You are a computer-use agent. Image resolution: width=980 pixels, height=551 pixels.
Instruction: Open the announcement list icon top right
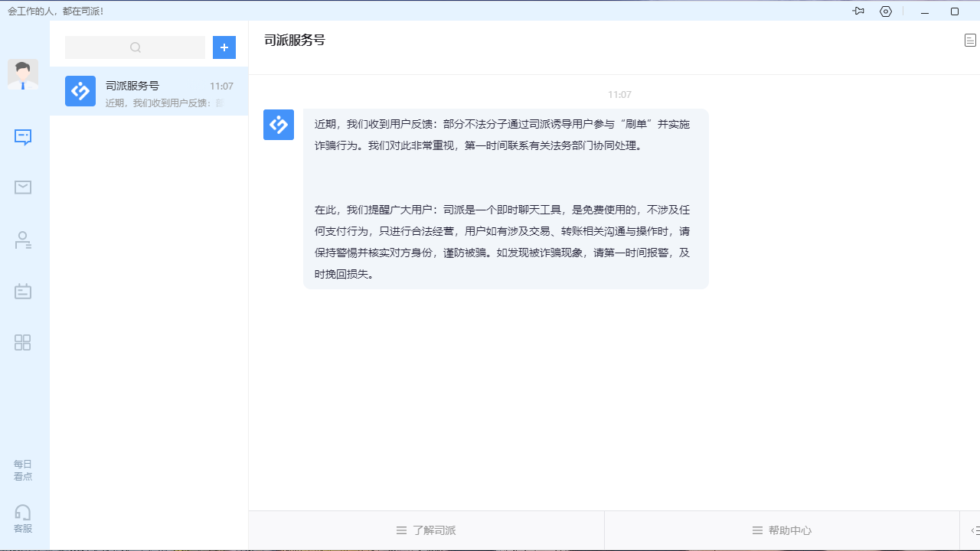coord(970,40)
